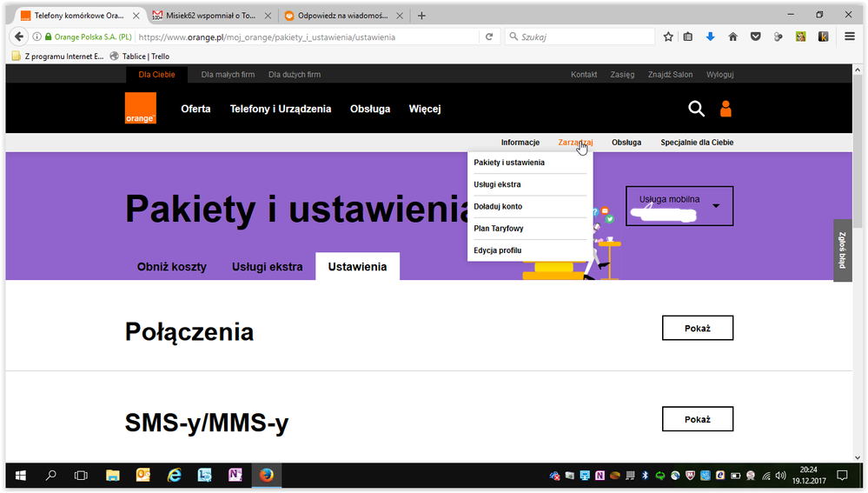Expand the Usługa mobilna dropdown
The height and width of the screenshot is (493, 868).
pyautogui.click(x=679, y=206)
